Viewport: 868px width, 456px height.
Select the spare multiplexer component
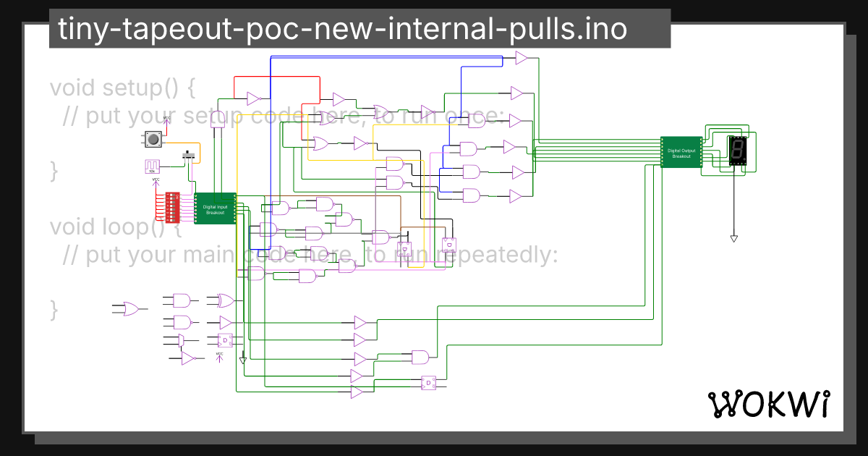click(x=181, y=339)
